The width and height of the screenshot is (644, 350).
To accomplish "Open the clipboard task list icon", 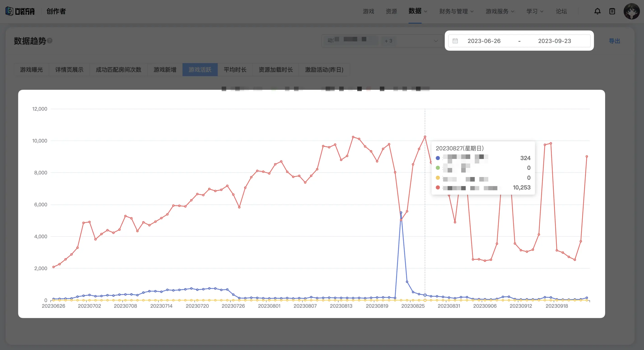I will (x=612, y=11).
